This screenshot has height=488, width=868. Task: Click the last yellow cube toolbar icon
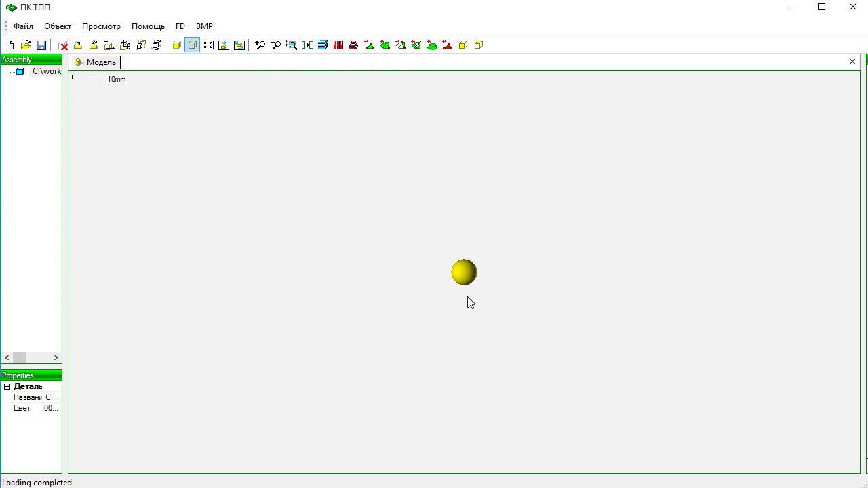(x=479, y=45)
